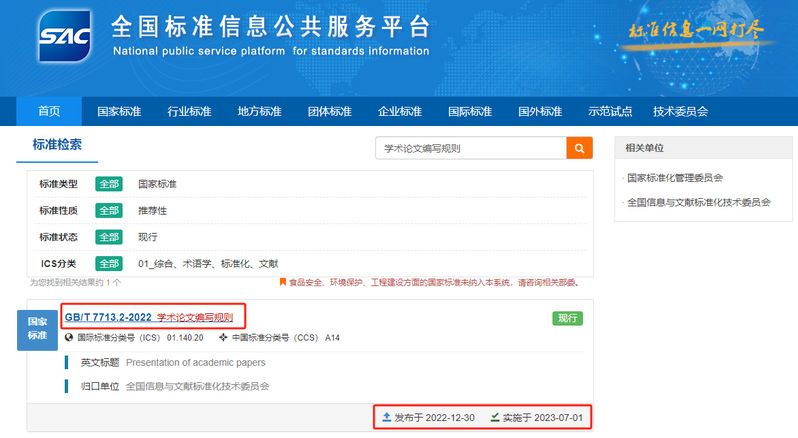Click the search input field
The width and height of the screenshot is (798, 438).
470,148
